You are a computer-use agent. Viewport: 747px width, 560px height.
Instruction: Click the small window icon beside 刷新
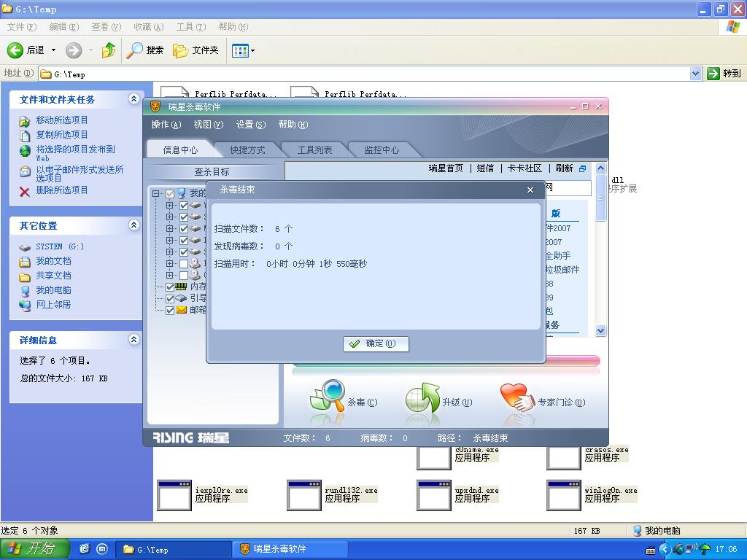point(582,168)
